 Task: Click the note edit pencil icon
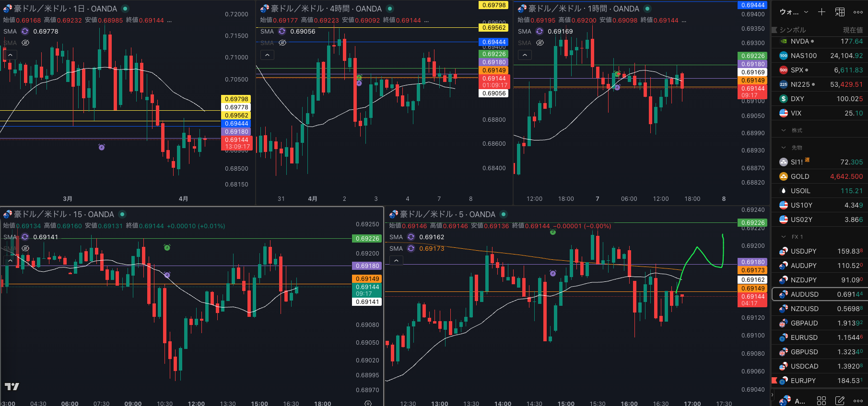[x=840, y=400]
